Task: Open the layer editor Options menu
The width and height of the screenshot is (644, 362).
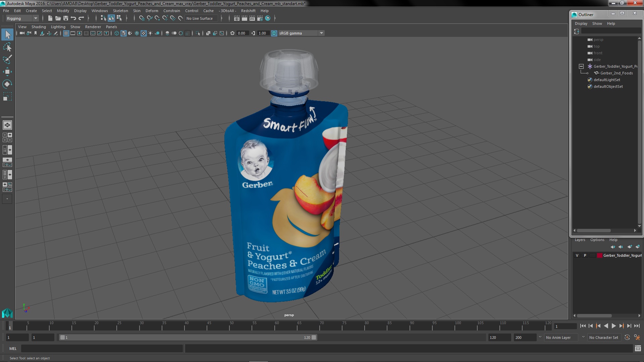Action: pyautogui.click(x=597, y=240)
